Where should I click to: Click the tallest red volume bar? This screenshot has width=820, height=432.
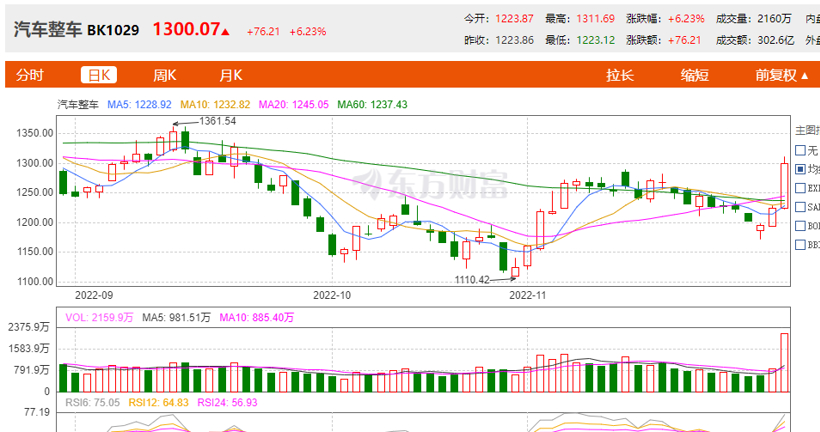coord(785,363)
